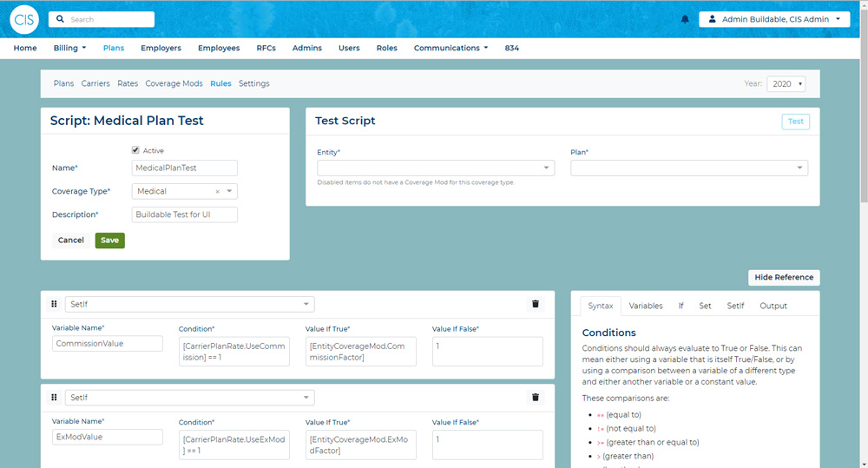868x468 pixels.
Task: Delete the ExModValue rule with trash icon
Action: point(535,398)
